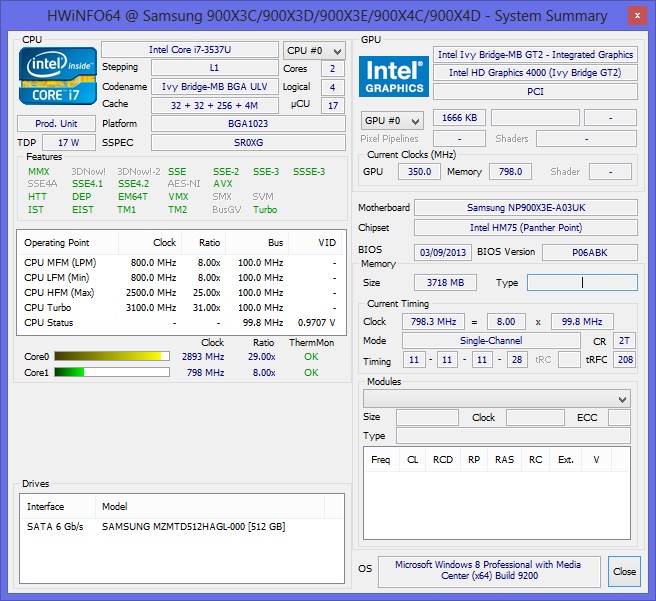The width and height of the screenshot is (656, 601).
Task: Click the Platform value BGA1023
Action: click(x=248, y=124)
